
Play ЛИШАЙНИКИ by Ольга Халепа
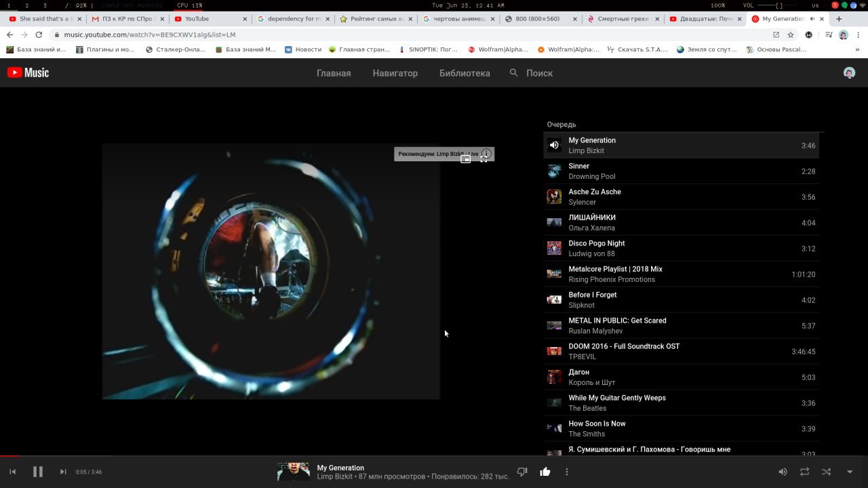(x=681, y=222)
